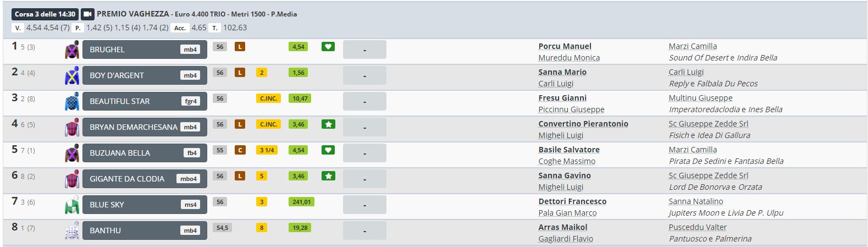Click the star icon in Gigante Da Clodia's row
The height and width of the screenshot is (247, 868).
(328, 176)
